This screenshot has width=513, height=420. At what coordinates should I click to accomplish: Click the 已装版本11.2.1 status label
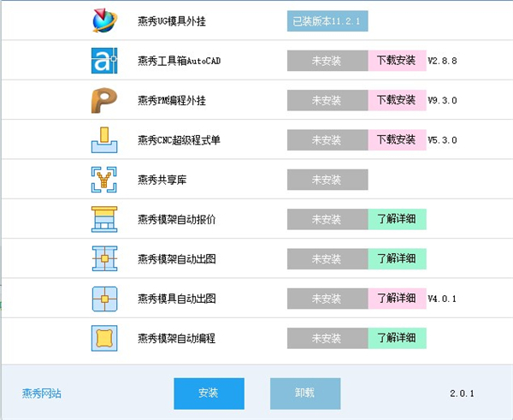[327, 21]
